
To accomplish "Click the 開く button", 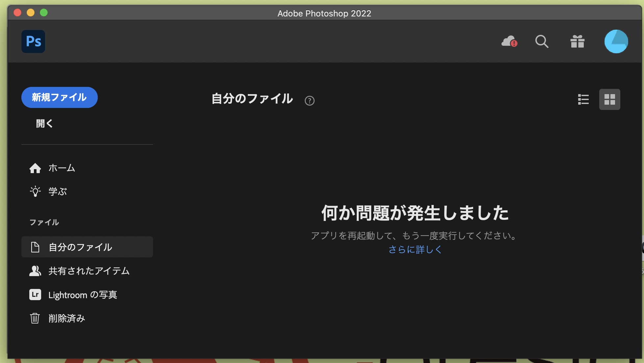I will tap(44, 124).
